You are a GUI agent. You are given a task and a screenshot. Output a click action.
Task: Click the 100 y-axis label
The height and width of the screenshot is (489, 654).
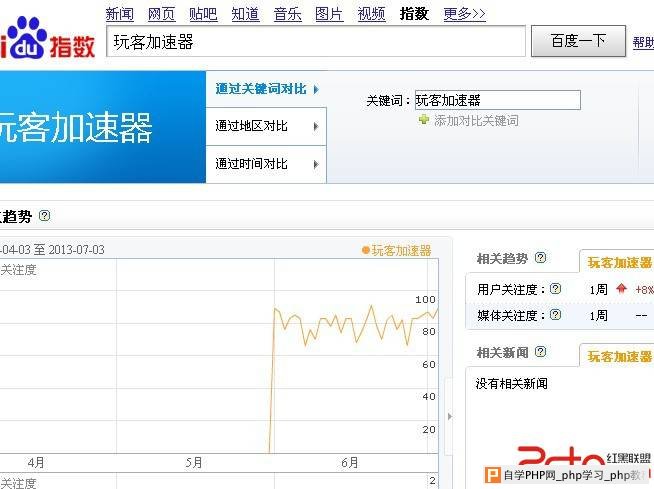click(425, 299)
